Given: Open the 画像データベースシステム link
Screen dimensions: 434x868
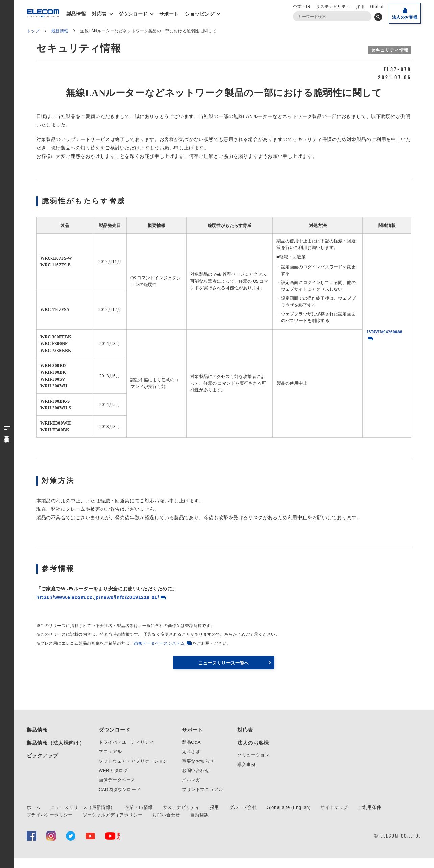Looking at the screenshot, I should click(x=159, y=643).
